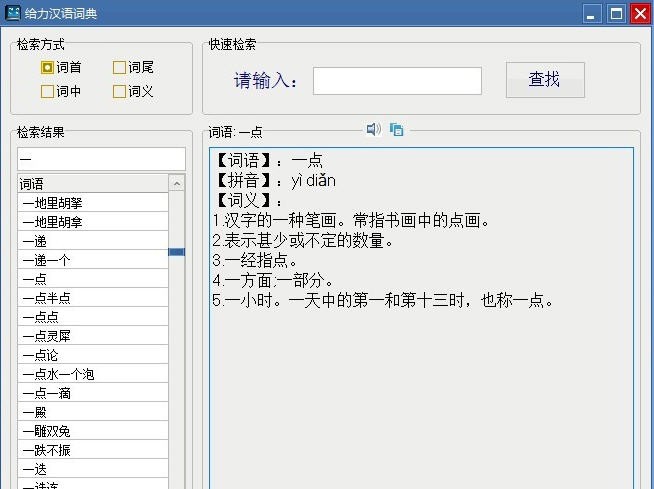This screenshot has width=654, height=489.
Task: Copy the definition with the copy icon
Action: point(396,130)
